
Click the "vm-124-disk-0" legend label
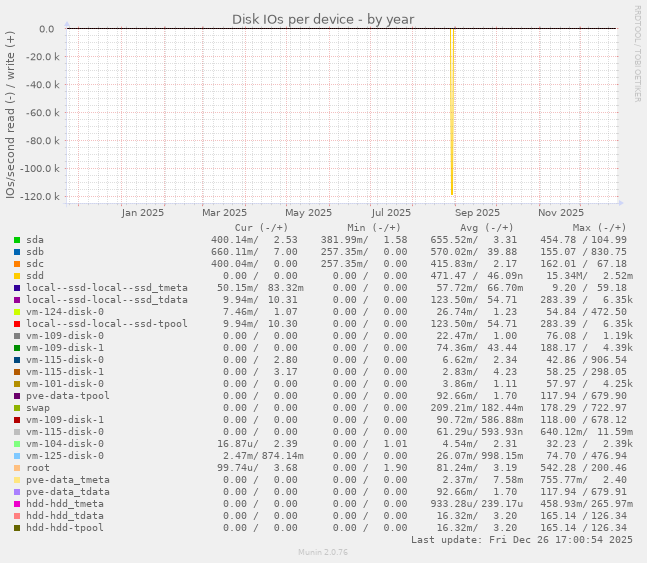65,312
